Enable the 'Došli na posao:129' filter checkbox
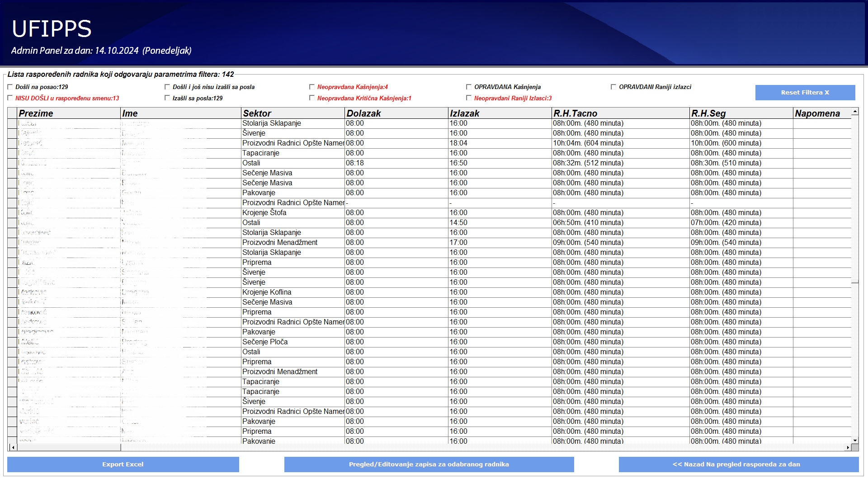Image resolution: width=868 pixels, height=488 pixels. pyautogui.click(x=10, y=87)
